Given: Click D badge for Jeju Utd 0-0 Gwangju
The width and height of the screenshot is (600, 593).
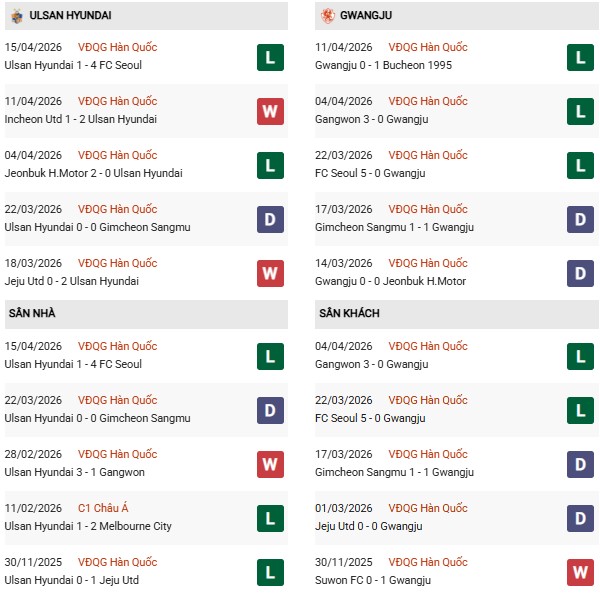Looking at the screenshot, I should [x=580, y=518].
